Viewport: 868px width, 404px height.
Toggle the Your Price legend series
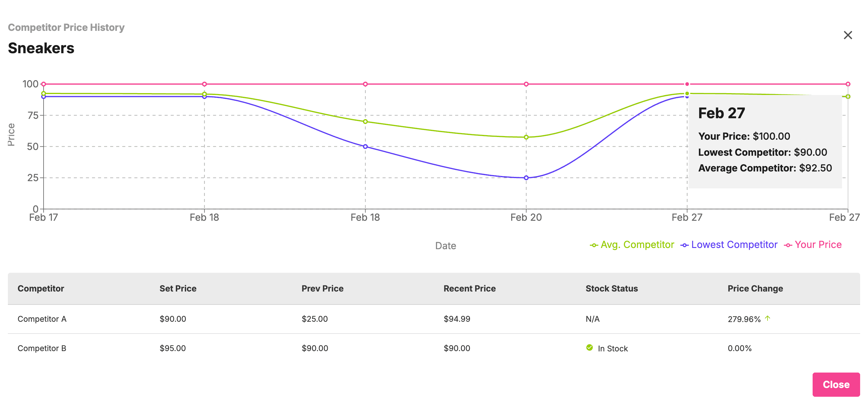click(813, 245)
